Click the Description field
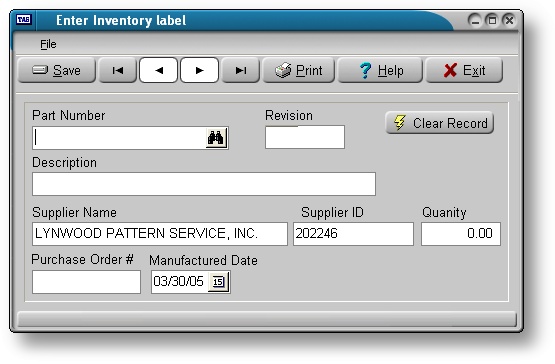The width and height of the screenshot is (555, 364). click(x=204, y=184)
